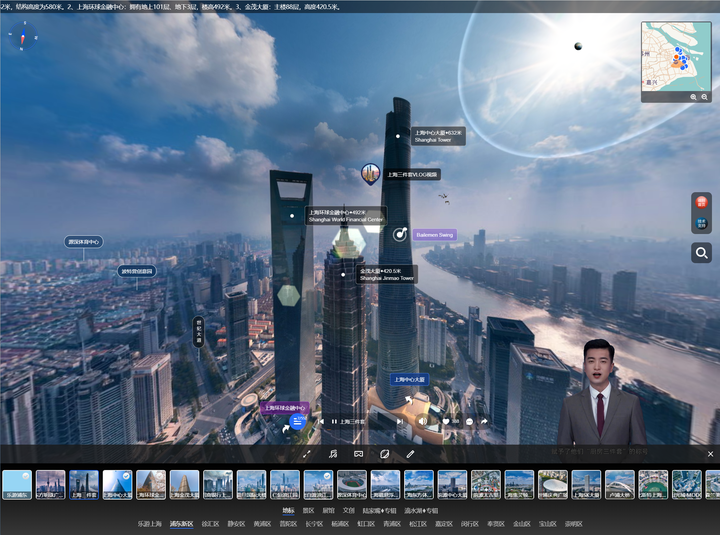Mute the volume speaker icon
The image size is (720, 535).
coord(422,421)
